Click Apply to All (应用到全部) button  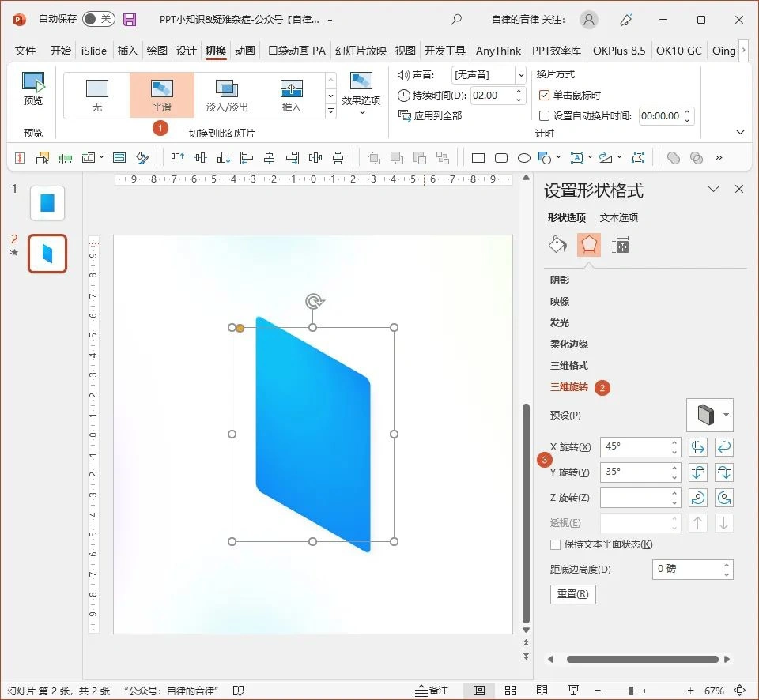[430, 115]
